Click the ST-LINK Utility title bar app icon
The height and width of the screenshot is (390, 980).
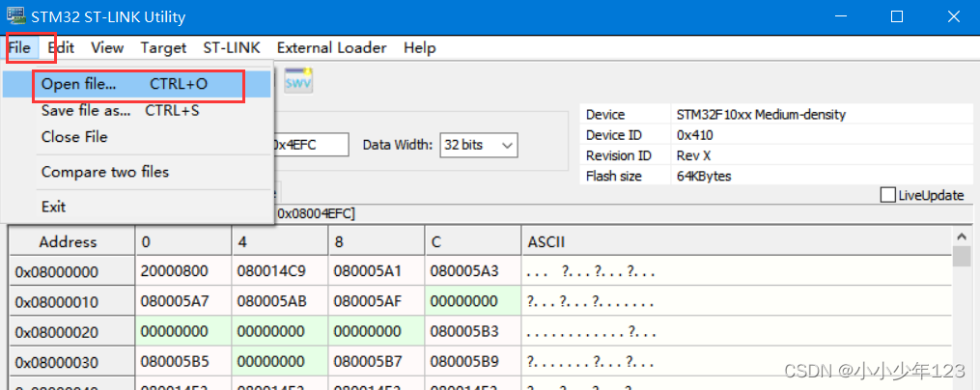click(x=15, y=15)
